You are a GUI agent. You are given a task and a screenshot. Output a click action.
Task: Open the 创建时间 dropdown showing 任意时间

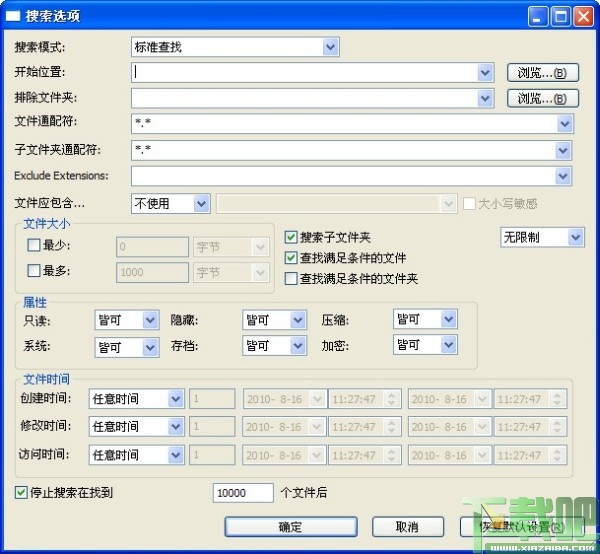coord(137,399)
